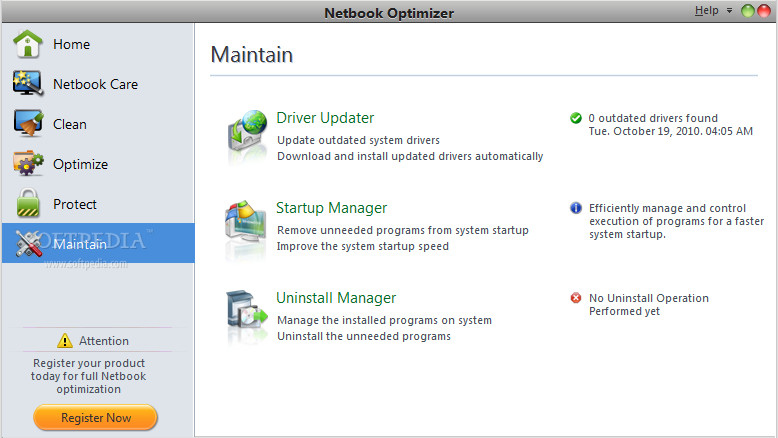Viewport: 778px width, 438px height.
Task: Switch to Netbook Care section
Action: click(x=95, y=84)
